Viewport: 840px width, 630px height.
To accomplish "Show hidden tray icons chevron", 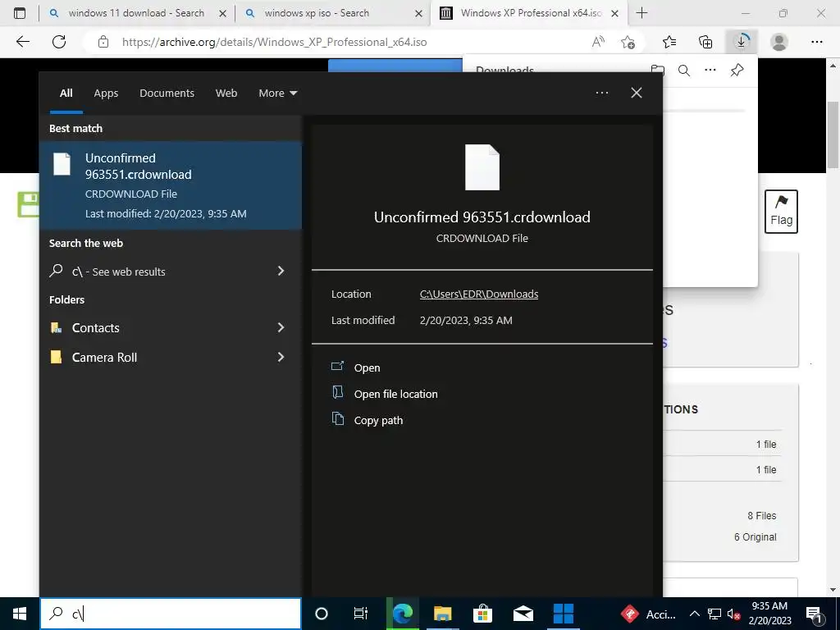I will click(694, 614).
